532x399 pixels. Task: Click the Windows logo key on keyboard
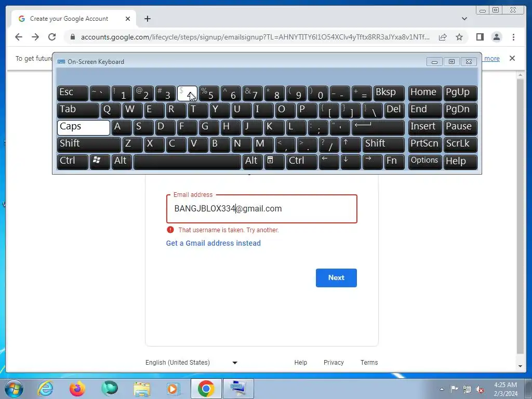point(100,162)
